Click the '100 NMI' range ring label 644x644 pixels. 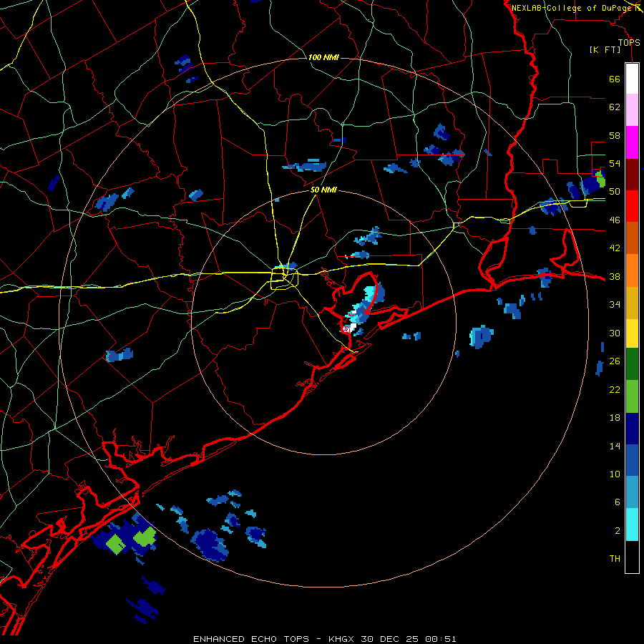323,57
